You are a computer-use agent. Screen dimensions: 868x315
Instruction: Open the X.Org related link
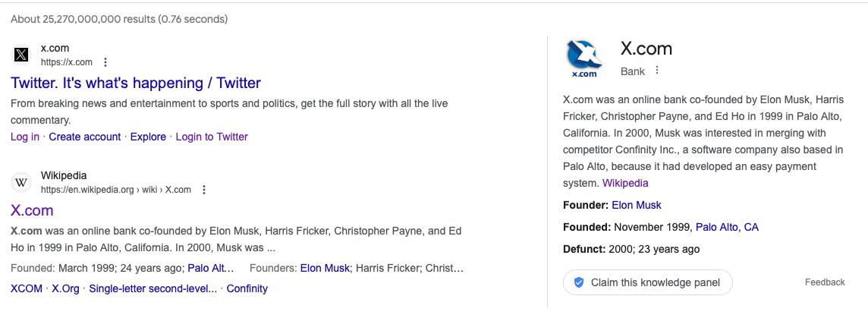click(x=65, y=288)
